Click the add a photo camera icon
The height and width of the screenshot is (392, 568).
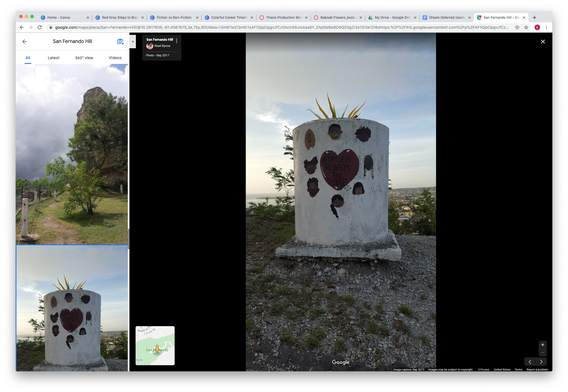click(x=120, y=41)
